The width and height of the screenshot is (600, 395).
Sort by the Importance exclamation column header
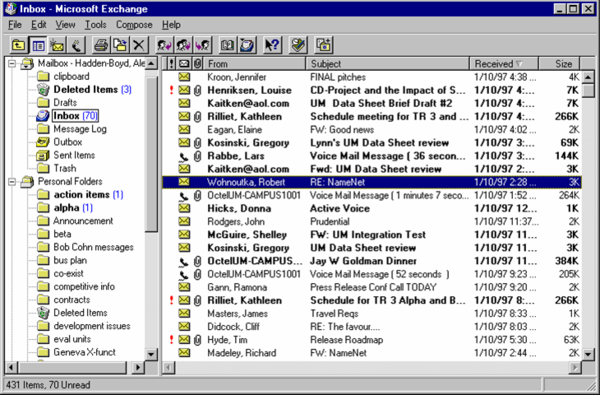pyautogui.click(x=171, y=64)
